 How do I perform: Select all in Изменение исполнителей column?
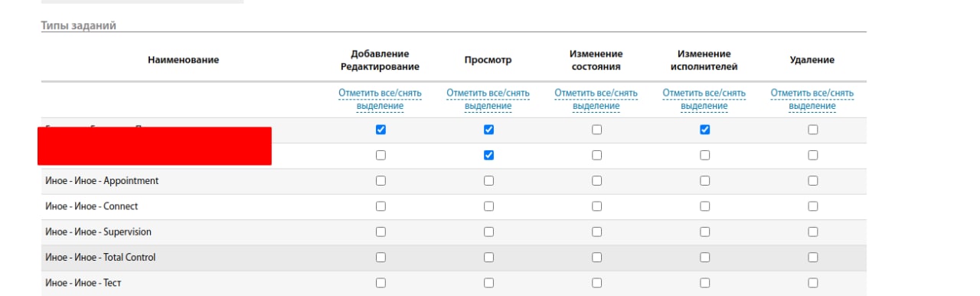coord(704,100)
